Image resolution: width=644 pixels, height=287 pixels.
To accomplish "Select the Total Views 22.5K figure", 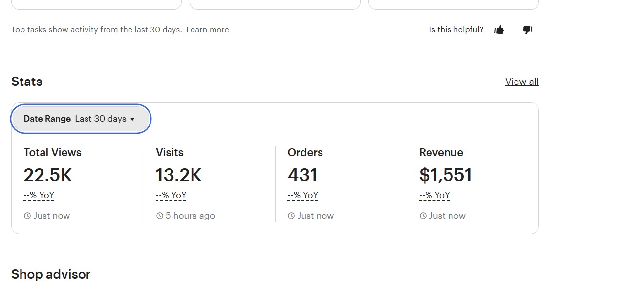I will tap(48, 175).
